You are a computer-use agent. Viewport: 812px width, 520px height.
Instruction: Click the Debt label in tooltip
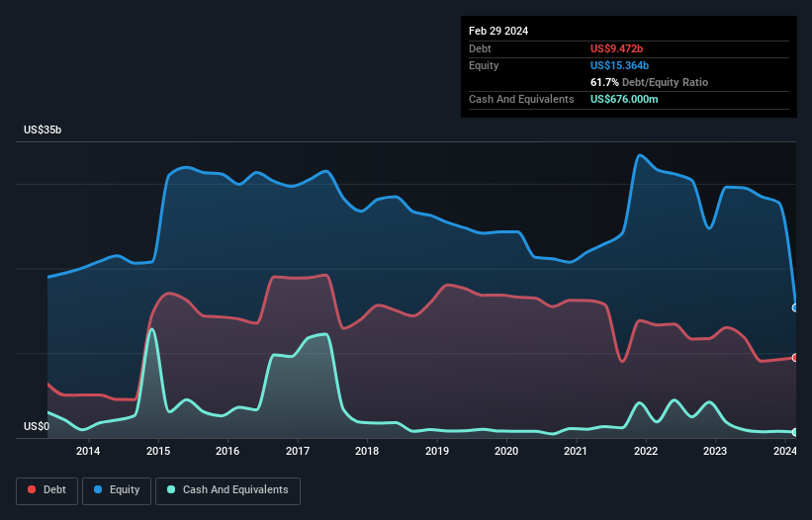pos(480,48)
